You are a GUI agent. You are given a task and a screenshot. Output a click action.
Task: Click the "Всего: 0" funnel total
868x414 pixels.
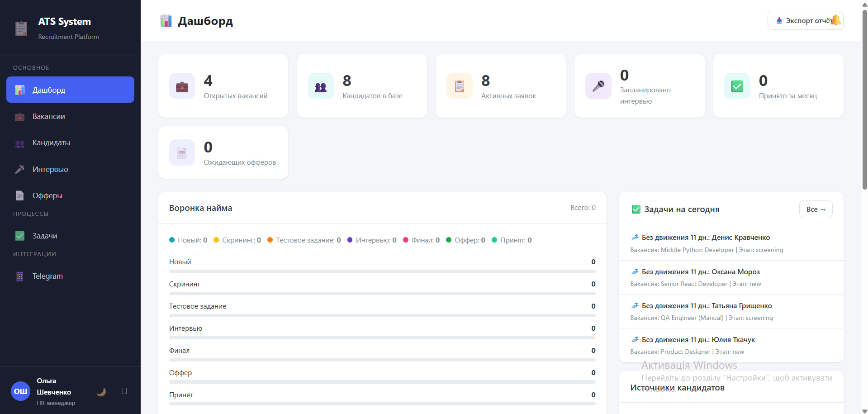click(583, 208)
